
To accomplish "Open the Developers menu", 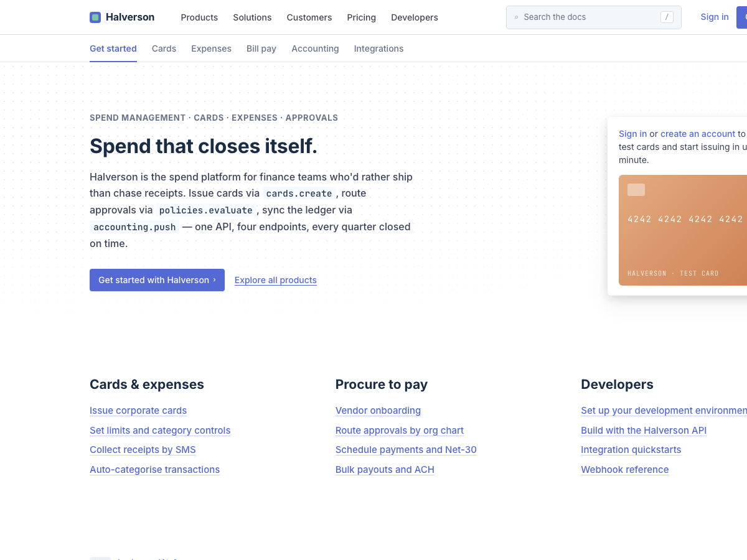I will pyautogui.click(x=415, y=17).
